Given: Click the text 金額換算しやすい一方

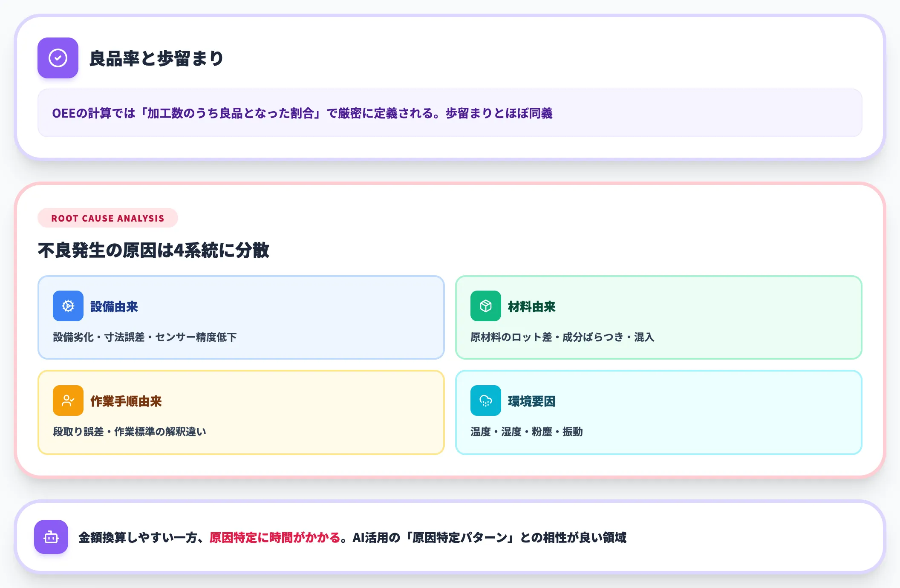Looking at the screenshot, I should [138, 538].
